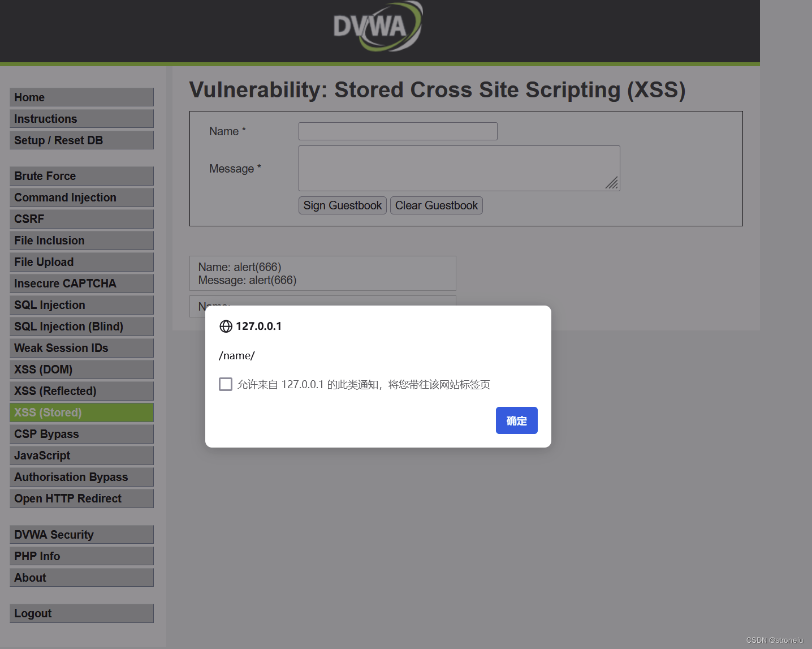Image resolution: width=812 pixels, height=649 pixels.
Task: Open the Home menu item
Action: pyautogui.click(x=81, y=97)
